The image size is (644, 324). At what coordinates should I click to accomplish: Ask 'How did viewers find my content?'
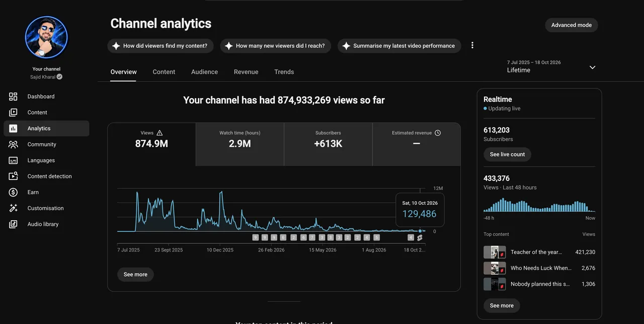(x=160, y=46)
